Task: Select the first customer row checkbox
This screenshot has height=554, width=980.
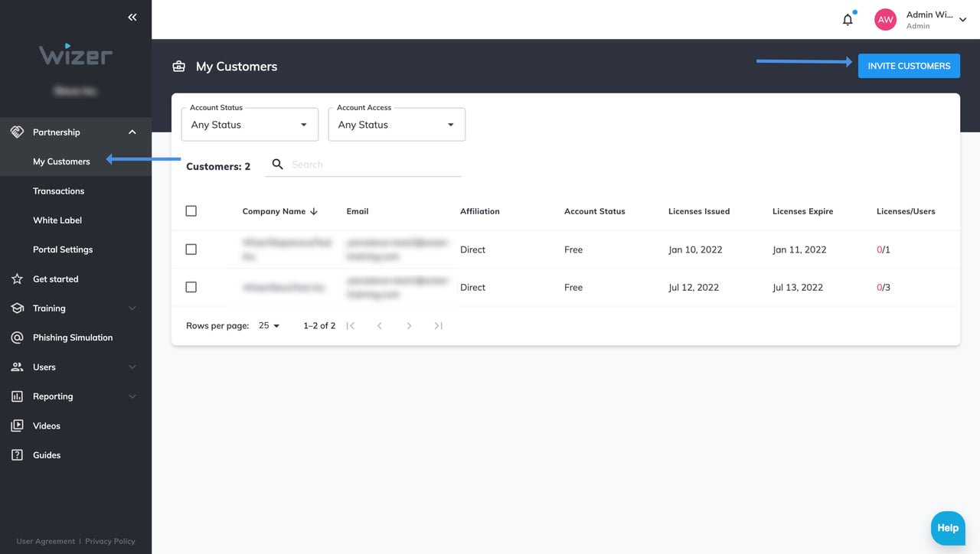Action: pos(191,249)
